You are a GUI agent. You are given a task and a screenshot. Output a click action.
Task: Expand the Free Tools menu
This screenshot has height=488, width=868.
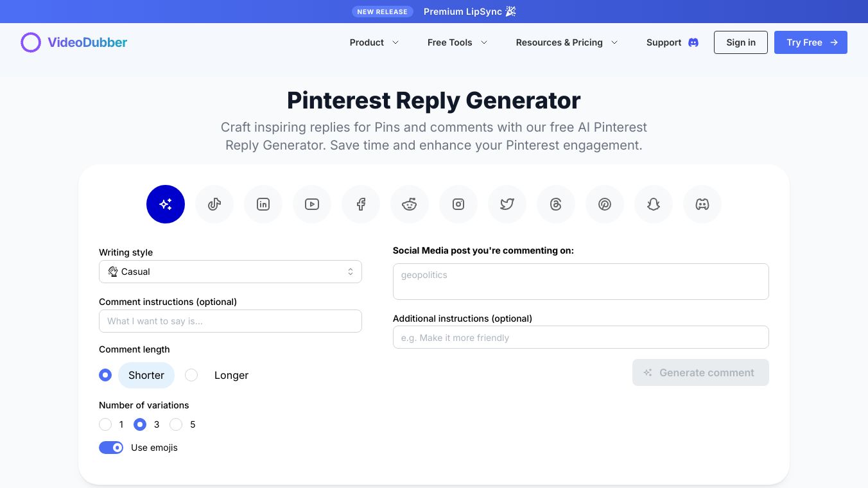pos(457,42)
